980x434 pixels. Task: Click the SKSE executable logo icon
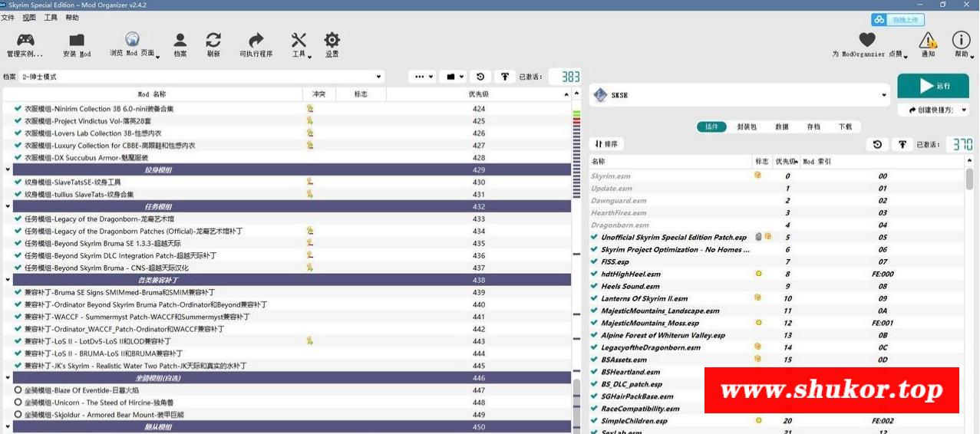pyautogui.click(x=601, y=95)
